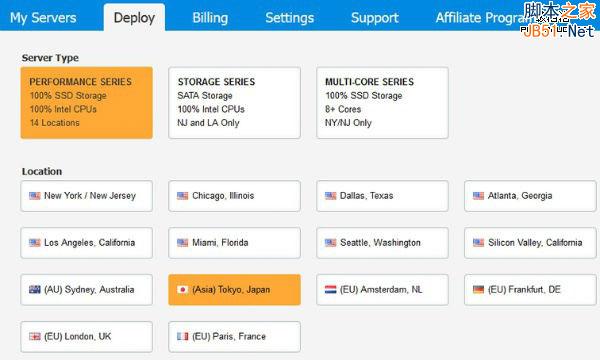Open the My Servers tab
This screenshot has width=600, height=360.
[x=43, y=18]
